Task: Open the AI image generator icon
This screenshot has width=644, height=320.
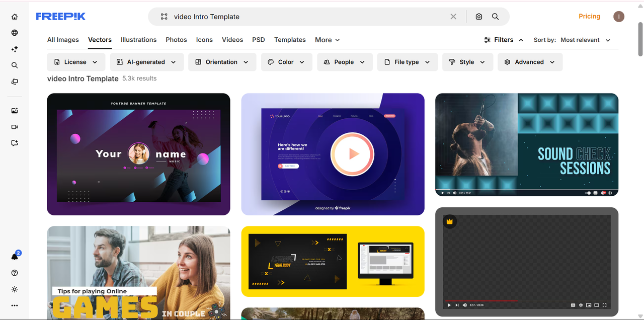Action: 15,110
